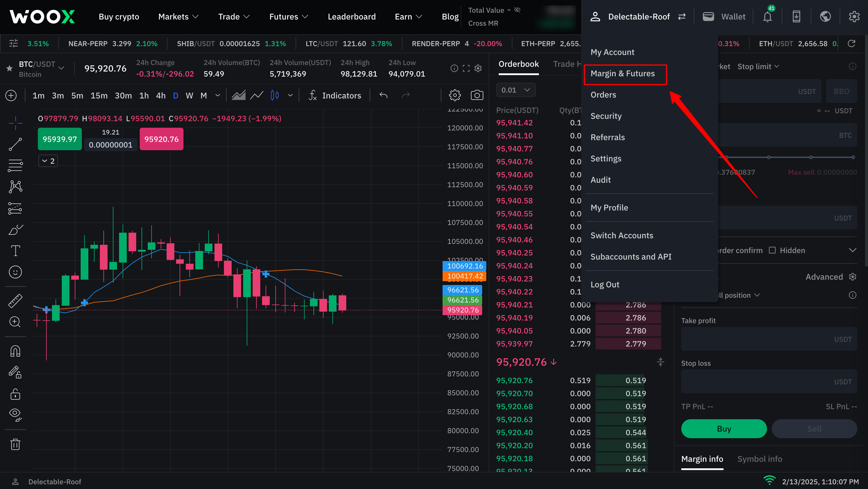Expand the Futures dropdown menu

click(x=288, y=17)
